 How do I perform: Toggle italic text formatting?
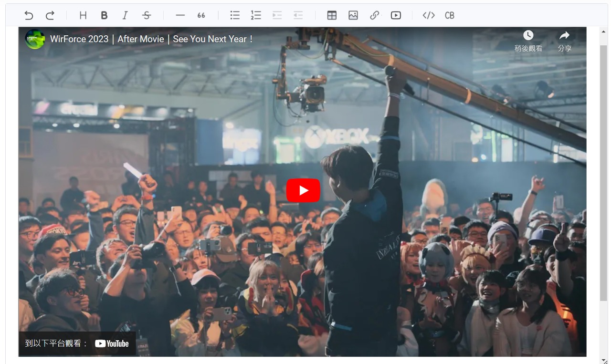(125, 15)
